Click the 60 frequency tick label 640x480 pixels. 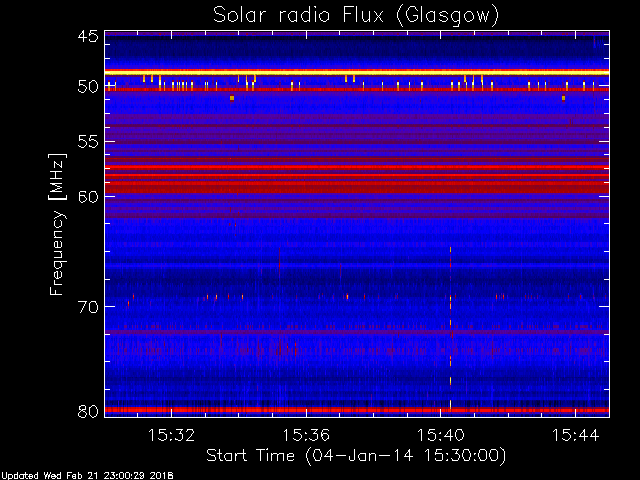(x=88, y=196)
